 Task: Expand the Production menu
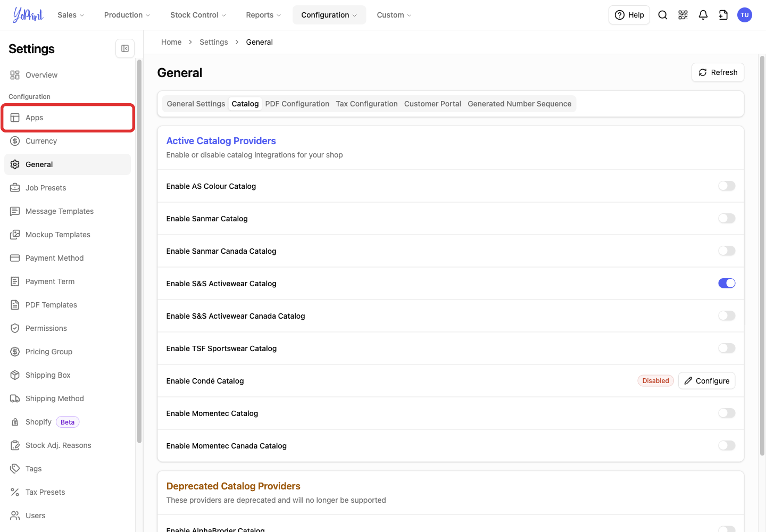tap(127, 15)
